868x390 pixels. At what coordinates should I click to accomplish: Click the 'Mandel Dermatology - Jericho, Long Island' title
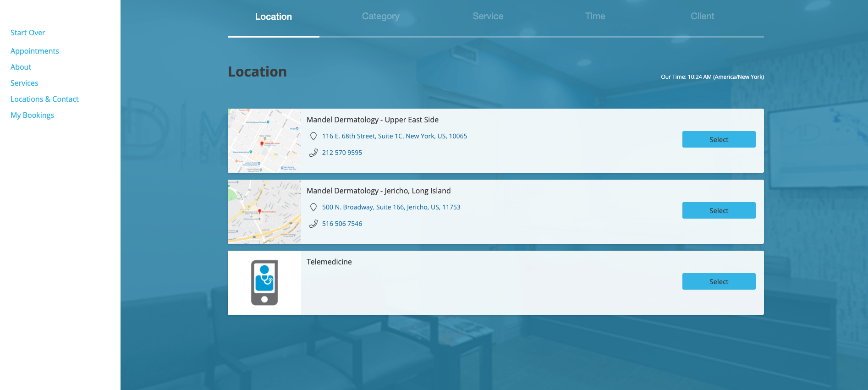379,191
